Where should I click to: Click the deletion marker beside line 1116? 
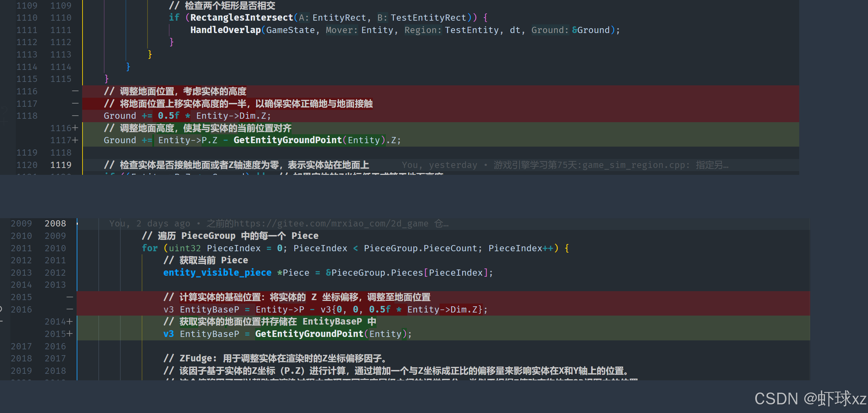[75, 91]
